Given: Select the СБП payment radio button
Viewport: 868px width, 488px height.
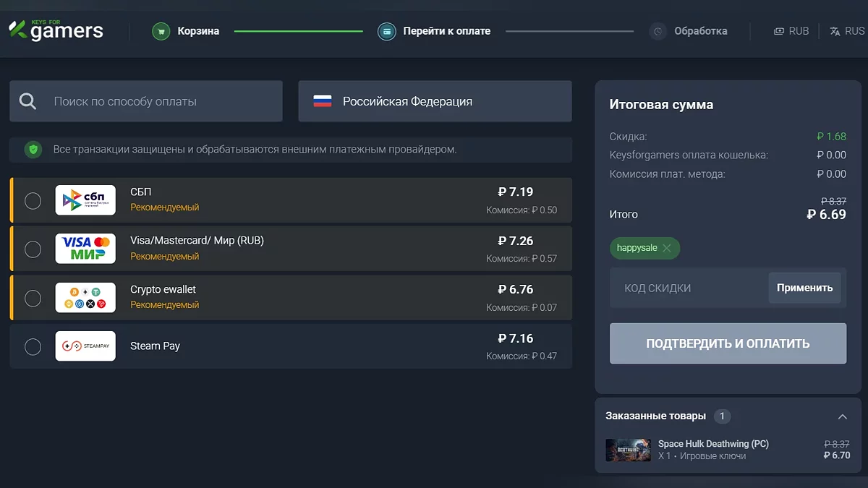Looking at the screenshot, I should [x=33, y=200].
